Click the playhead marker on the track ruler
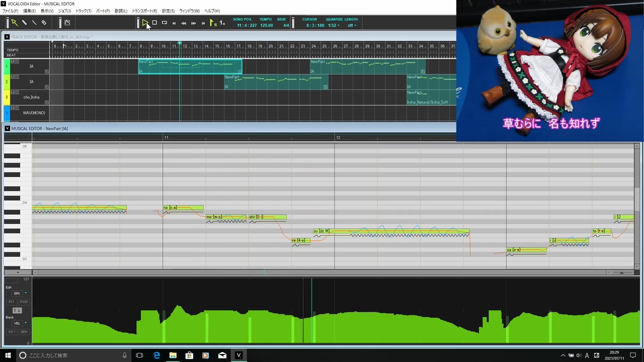 tap(180, 43)
